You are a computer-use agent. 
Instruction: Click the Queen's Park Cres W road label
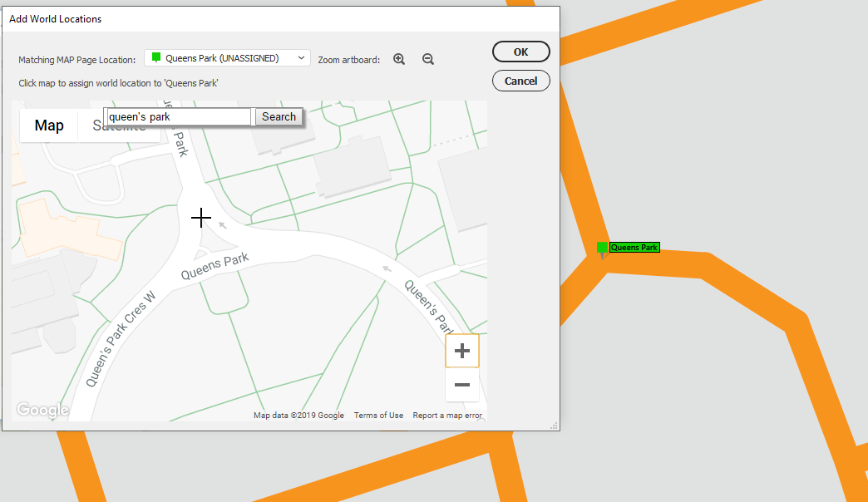(120, 338)
